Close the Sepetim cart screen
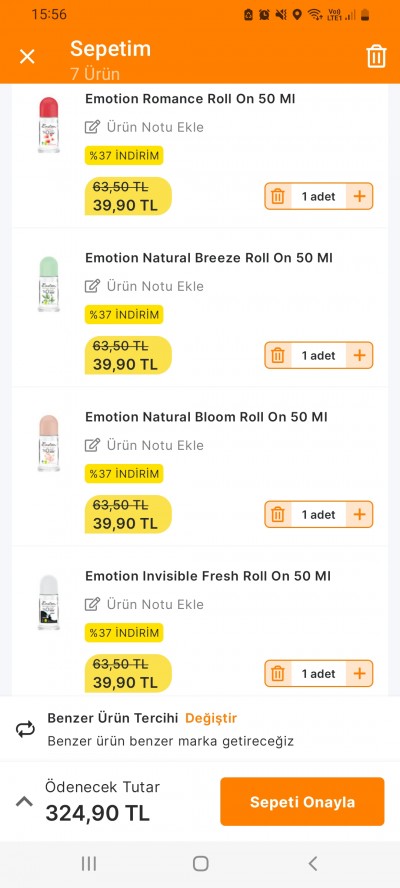The image size is (400, 888). coord(27,57)
